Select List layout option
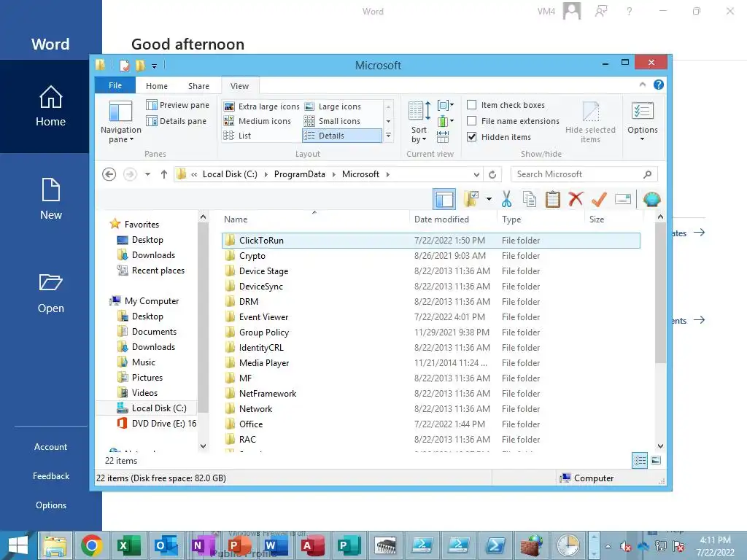 237,136
